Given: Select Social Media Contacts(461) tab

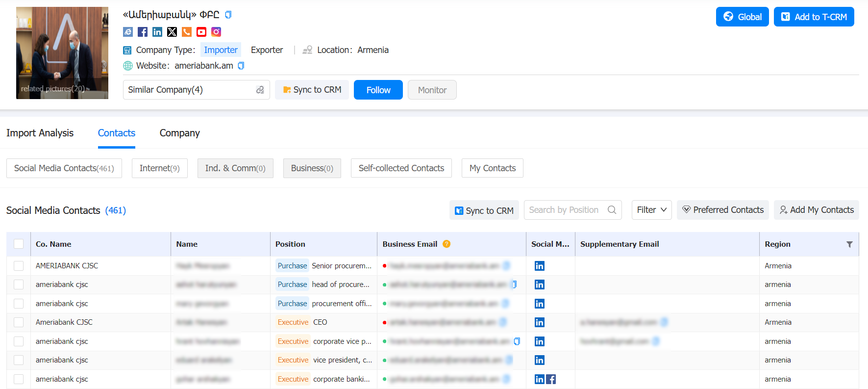Looking at the screenshot, I should (64, 168).
